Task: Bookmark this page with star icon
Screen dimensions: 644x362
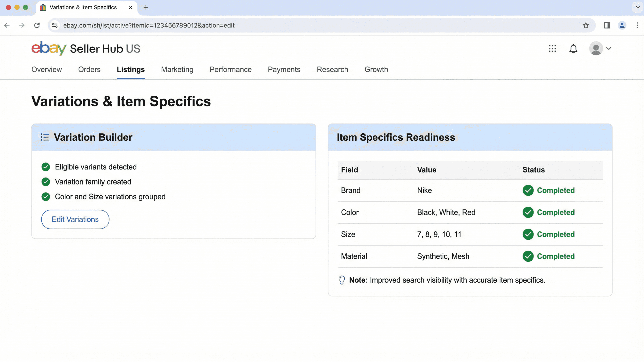Action: [585, 25]
